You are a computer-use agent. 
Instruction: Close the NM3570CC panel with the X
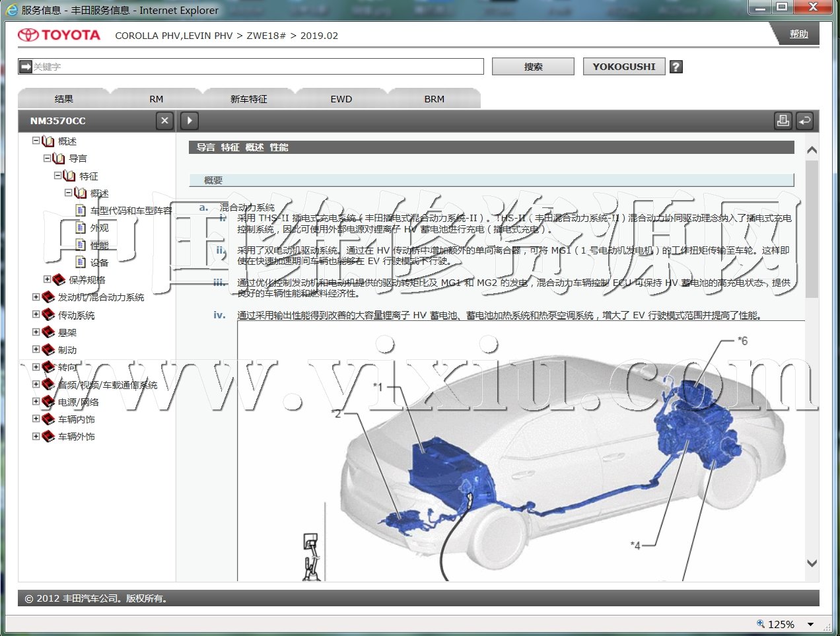pos(164,121)
